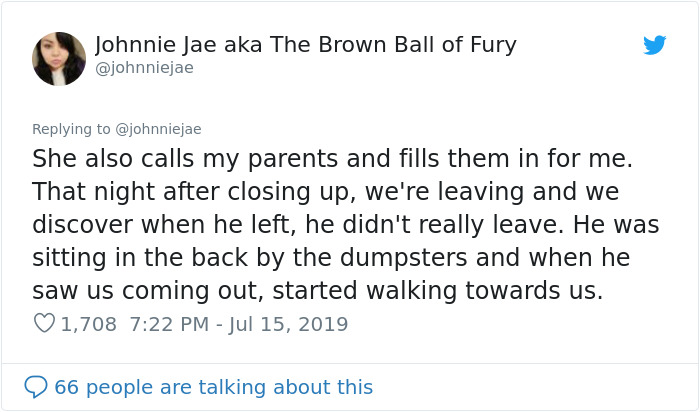Click the 1,708 likes count

point(88,325)
